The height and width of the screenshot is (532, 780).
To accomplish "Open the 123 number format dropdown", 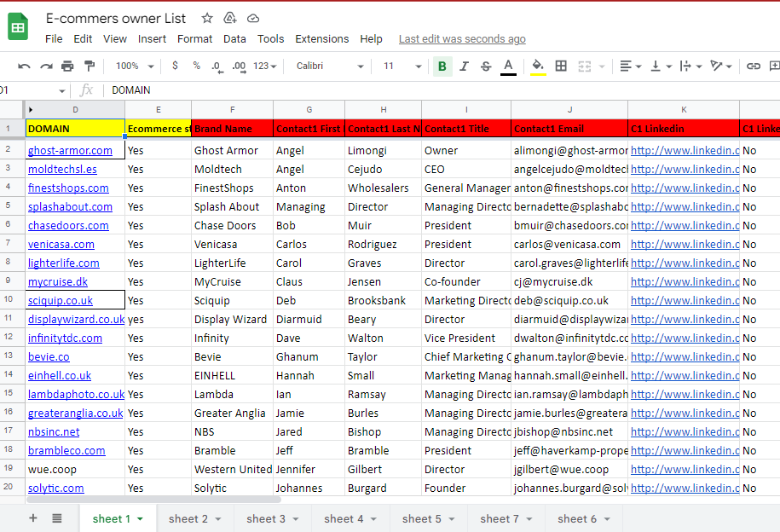I will [x=264, y=66].
